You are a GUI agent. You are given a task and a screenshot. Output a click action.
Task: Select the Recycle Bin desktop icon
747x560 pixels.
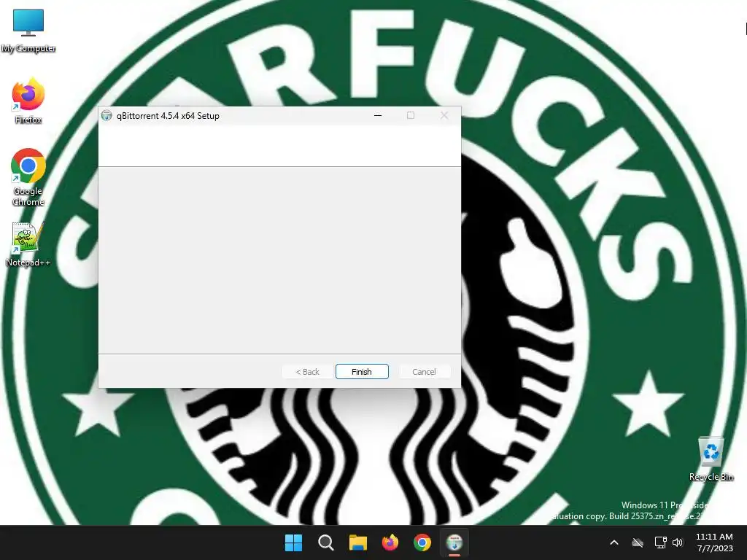[711, 459]
